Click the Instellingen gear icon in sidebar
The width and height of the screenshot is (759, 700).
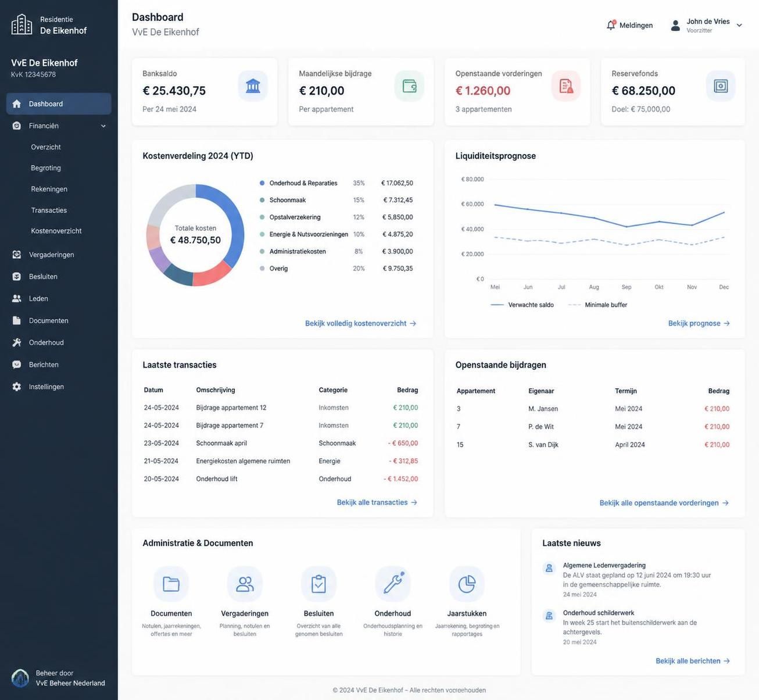coord(17,387)
